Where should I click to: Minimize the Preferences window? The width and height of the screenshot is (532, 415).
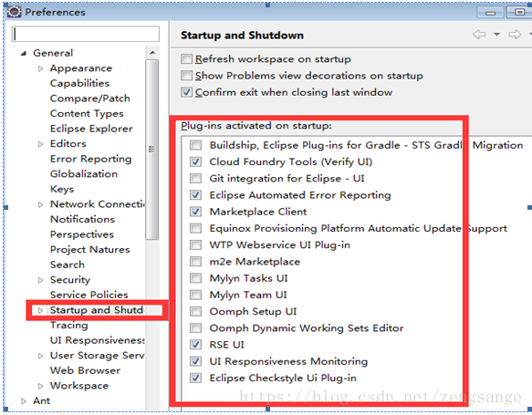pyautogui.click(x=490, y=13)
